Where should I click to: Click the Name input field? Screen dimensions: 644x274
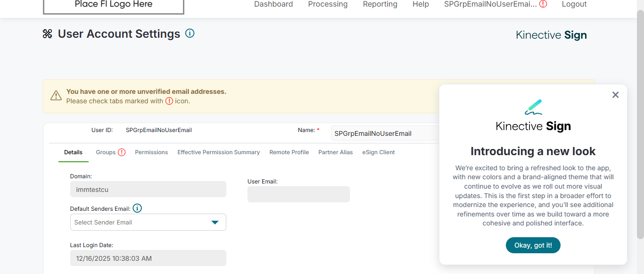pyautogui.click(x=385, y=133)
